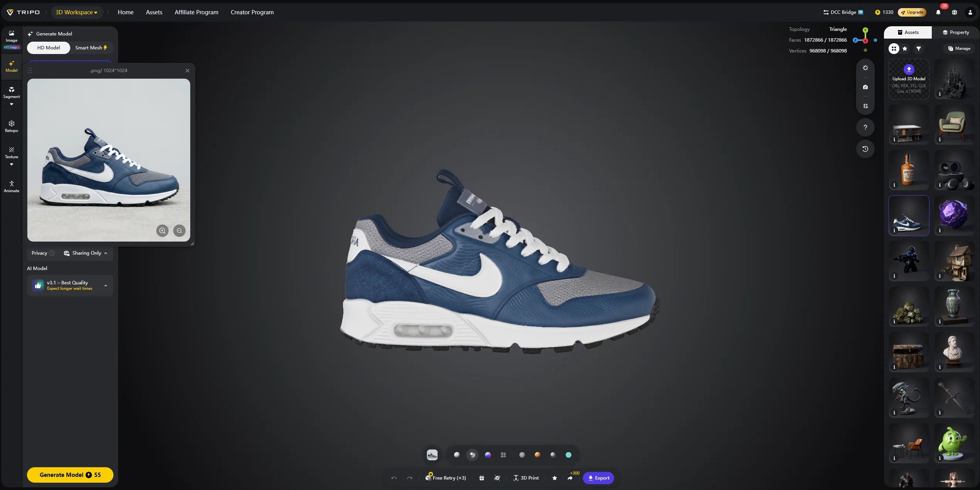The width and height of the screenshot is (980, 490).
Task: Open the Segment tool
Action: point(12,93)
